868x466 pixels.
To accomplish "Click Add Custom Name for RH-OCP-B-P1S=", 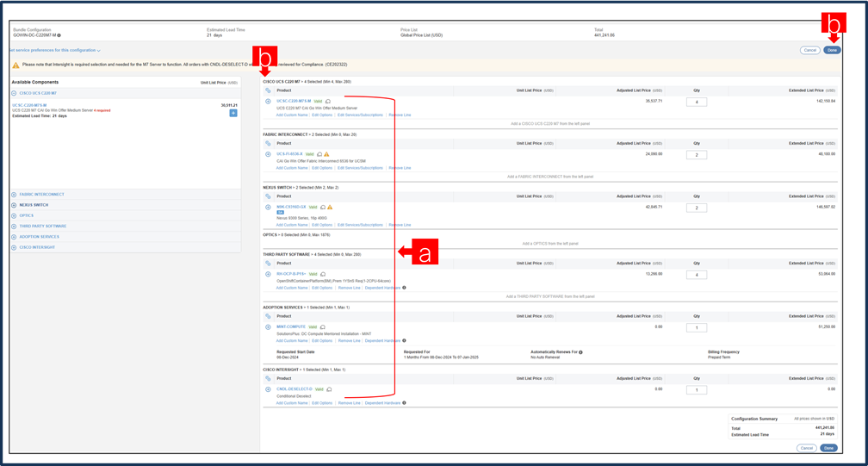I will point(292,288).
